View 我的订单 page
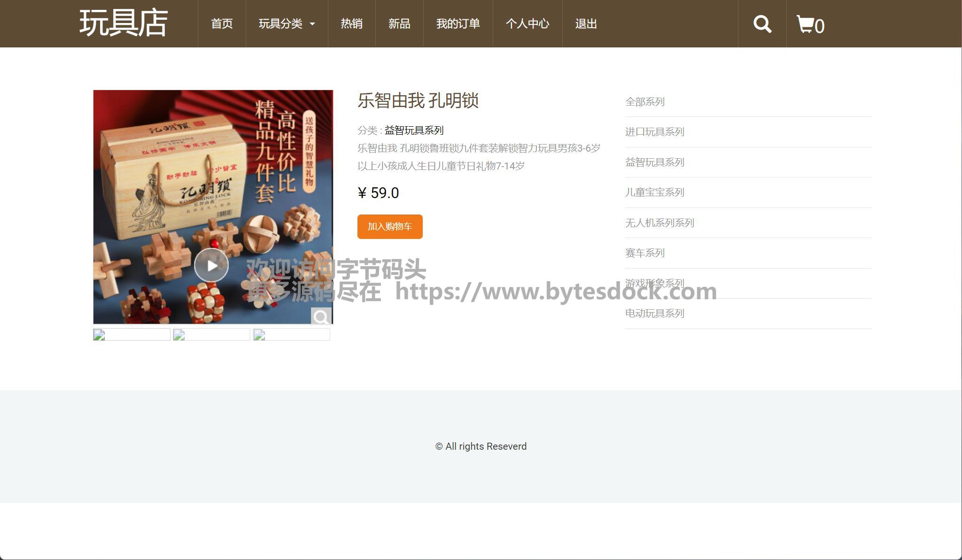The width and height of the screenshot is (962, 560). (x=458, y=24)
